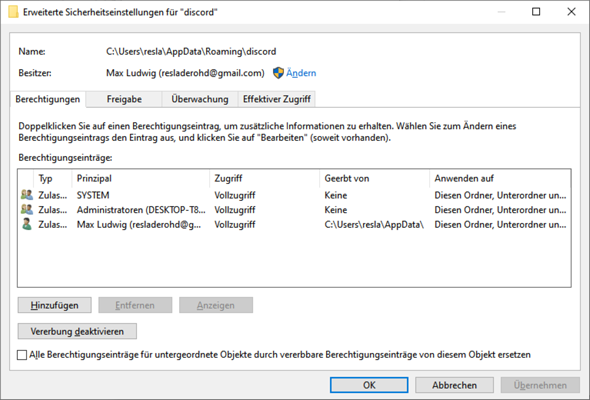Cancel the dialog with Abbrechen
The height and width of the screenshot is (400, 590).
pos(454,385)
